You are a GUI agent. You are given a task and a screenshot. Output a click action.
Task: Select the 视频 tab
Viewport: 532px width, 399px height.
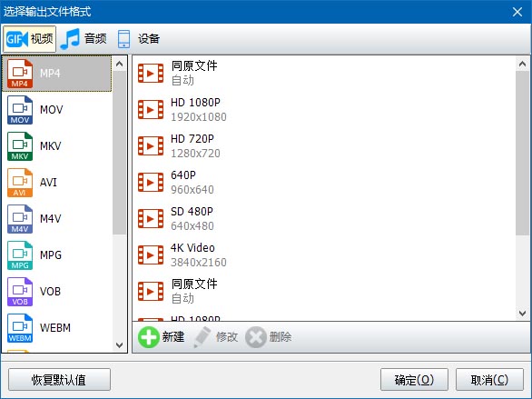[30, 39]
